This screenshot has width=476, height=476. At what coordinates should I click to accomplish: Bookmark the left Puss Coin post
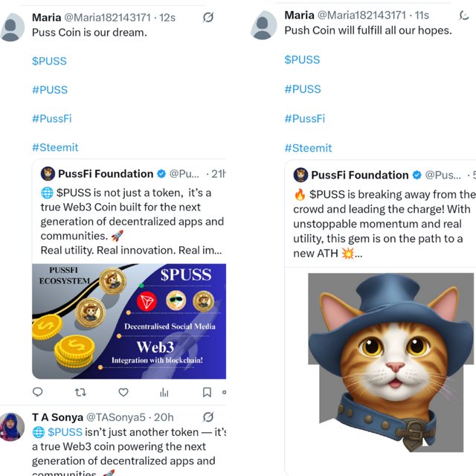click(x=207, y=392)
